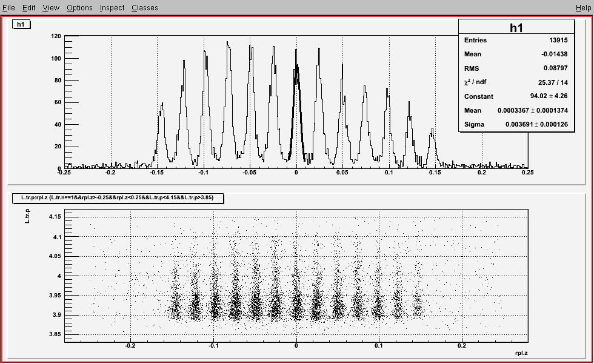Click the h1 statistics box header
The image size is (594, 364).
[x=516, y=27]
